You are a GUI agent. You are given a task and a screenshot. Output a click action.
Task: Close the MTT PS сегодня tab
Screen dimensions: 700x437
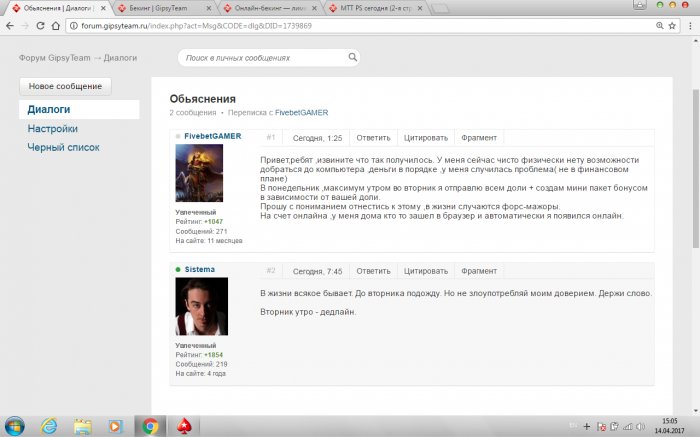pos(420,8)
